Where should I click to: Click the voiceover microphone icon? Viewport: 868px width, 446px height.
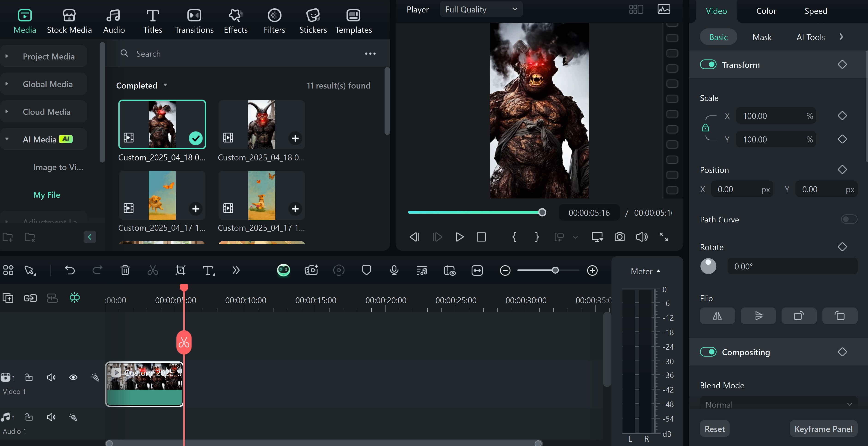coord(394,270)
